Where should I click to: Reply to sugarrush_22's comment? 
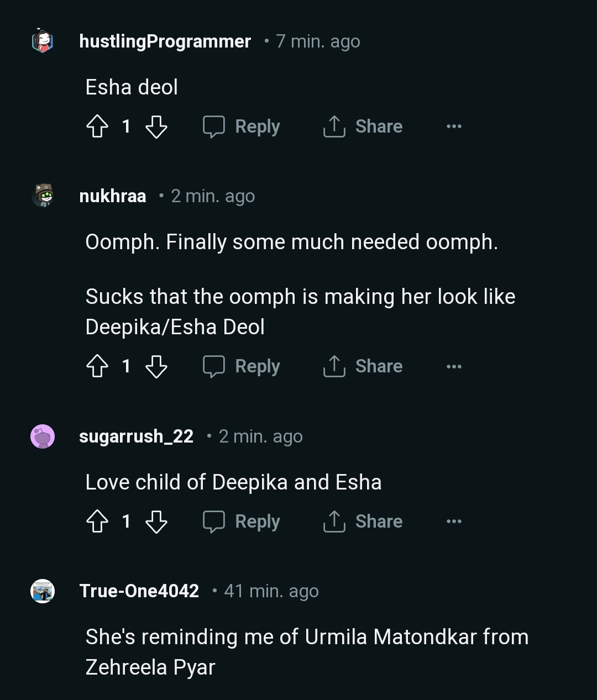(242, 522)
